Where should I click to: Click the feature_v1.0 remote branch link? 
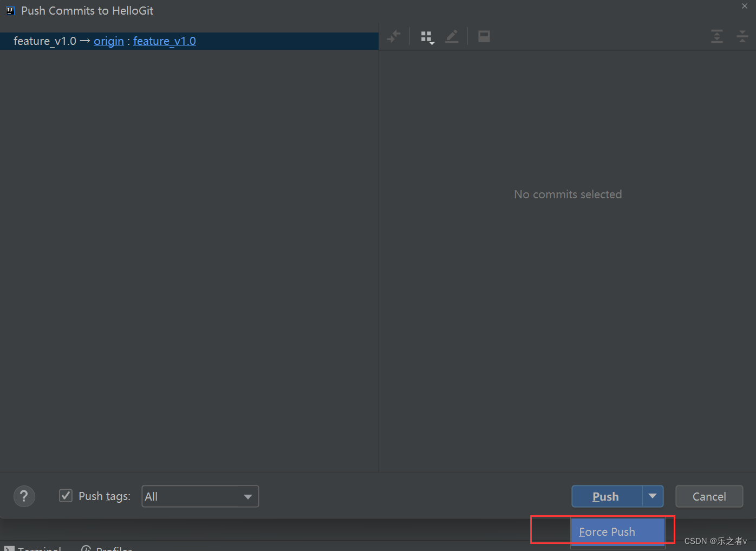pos(165,41)
